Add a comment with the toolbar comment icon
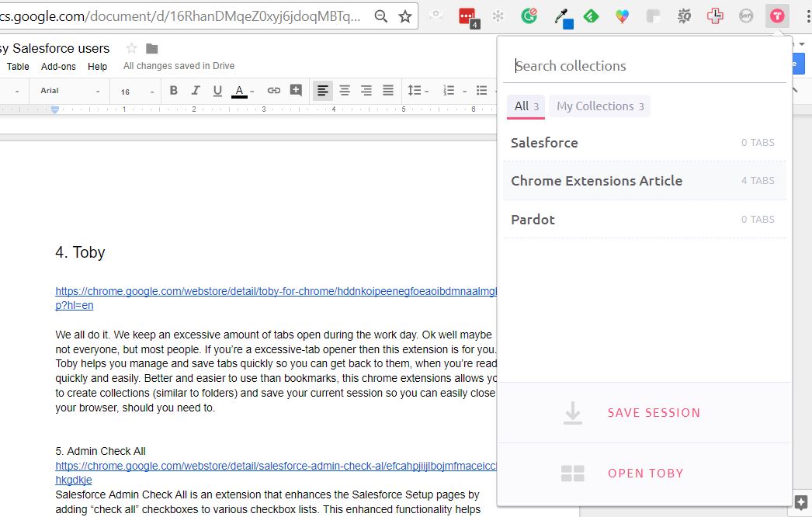The height and width of the screenshot is (517, 812). 296,90
